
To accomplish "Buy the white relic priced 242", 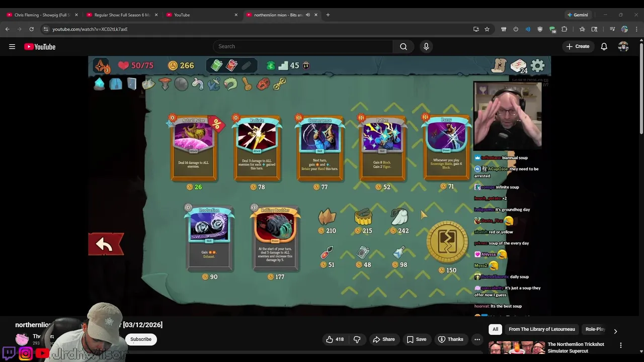I will click(399, 217).
